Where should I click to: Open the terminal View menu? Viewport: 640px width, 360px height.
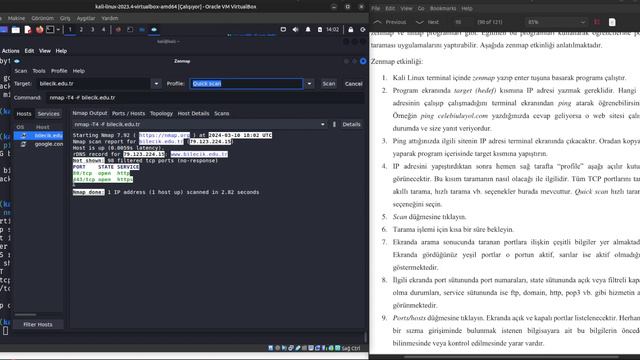(x=44, y=51)
